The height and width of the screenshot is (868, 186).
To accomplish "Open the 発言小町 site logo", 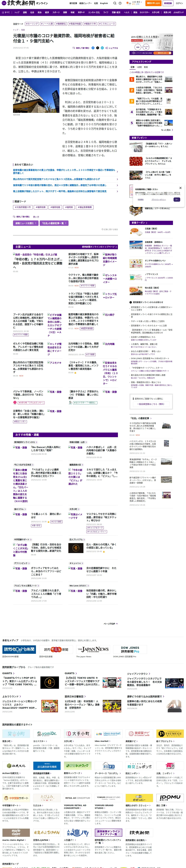I will point(16,734).
